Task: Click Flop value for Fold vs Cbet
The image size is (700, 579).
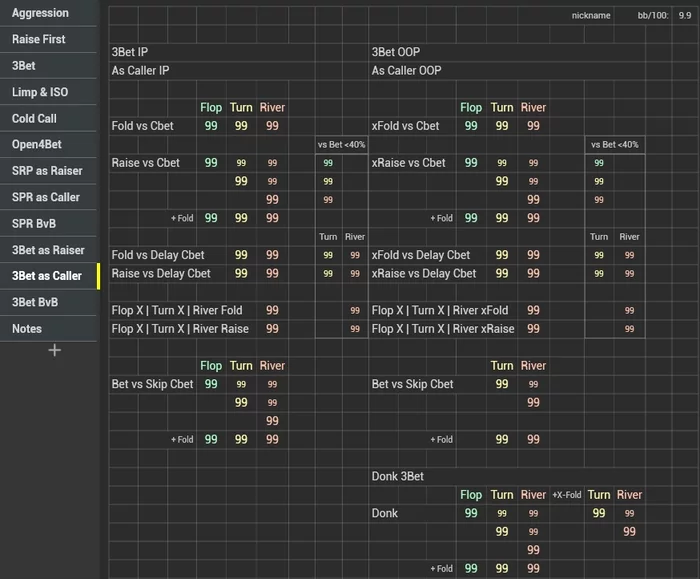Action: [211, 126]
